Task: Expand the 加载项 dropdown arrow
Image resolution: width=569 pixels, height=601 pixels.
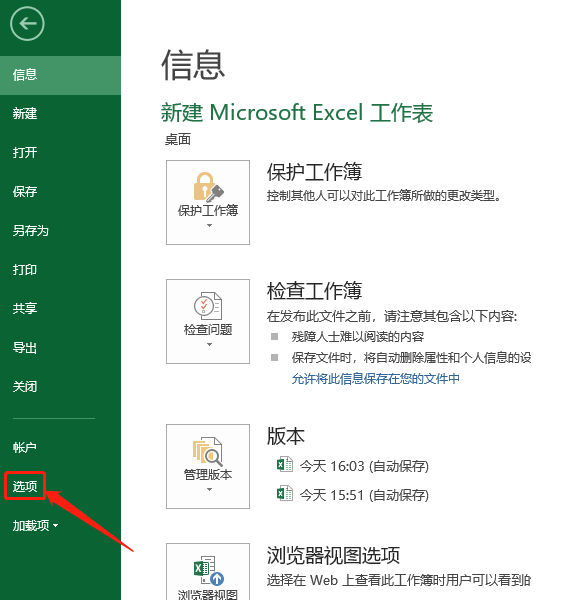Action: click(56, 525)
